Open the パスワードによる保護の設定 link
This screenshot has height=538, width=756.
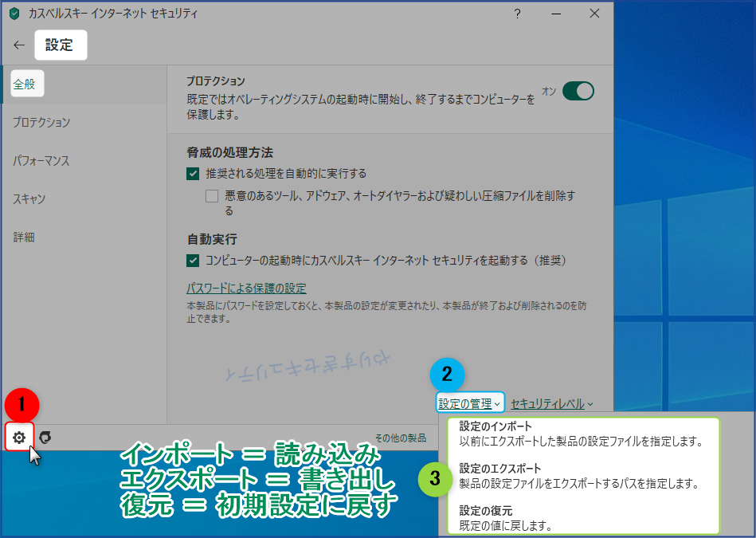pyautogui.click(x=246, y=288)
